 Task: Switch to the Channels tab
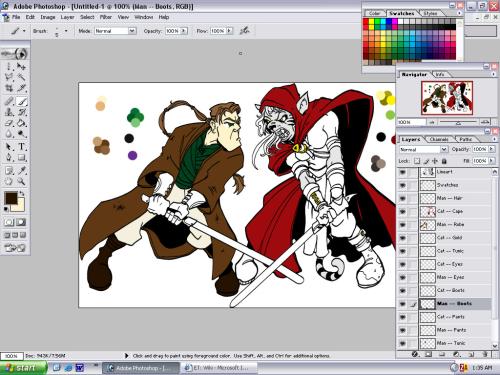(x=439, y=139)
